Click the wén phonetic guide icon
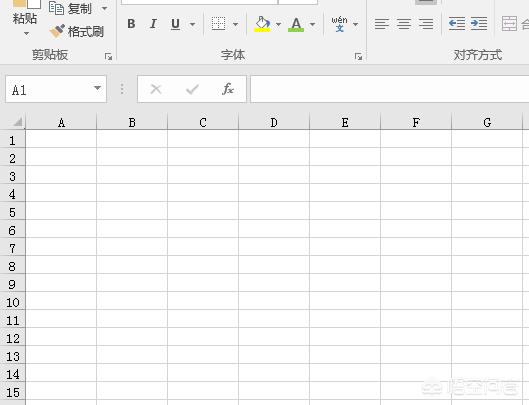Screen dimensions: 529x405 pyautogui.click(x=339, y=24)
